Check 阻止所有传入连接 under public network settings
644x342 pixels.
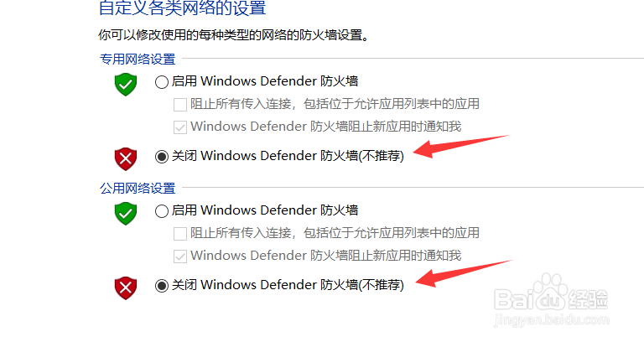click(180, 234)
